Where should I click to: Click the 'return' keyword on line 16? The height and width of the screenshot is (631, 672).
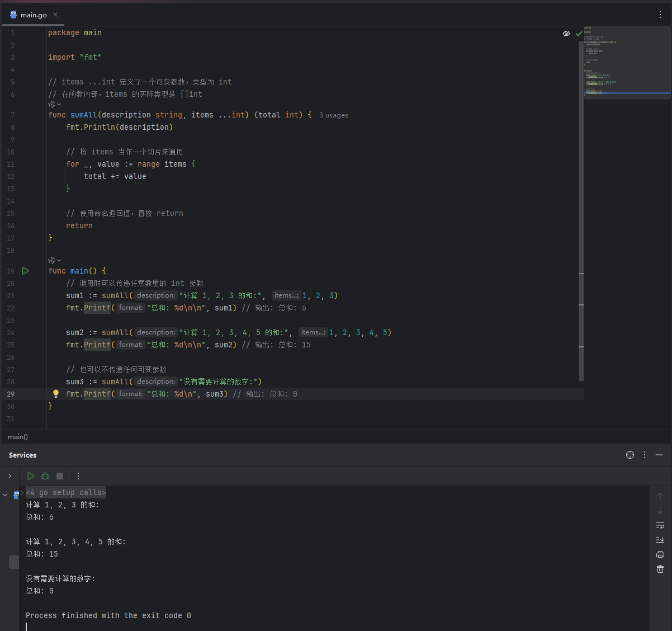[x=79, y=226]
